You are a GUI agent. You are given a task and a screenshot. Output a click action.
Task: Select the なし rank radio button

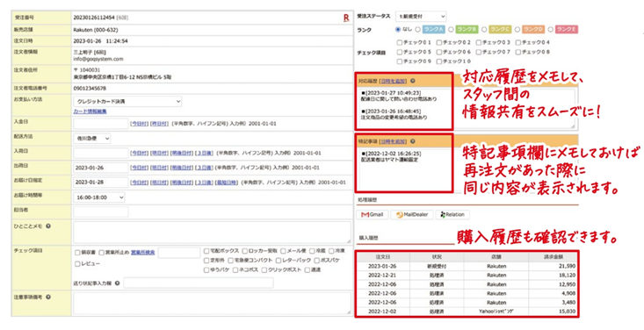pyautogui.click(x=398, y=30)
